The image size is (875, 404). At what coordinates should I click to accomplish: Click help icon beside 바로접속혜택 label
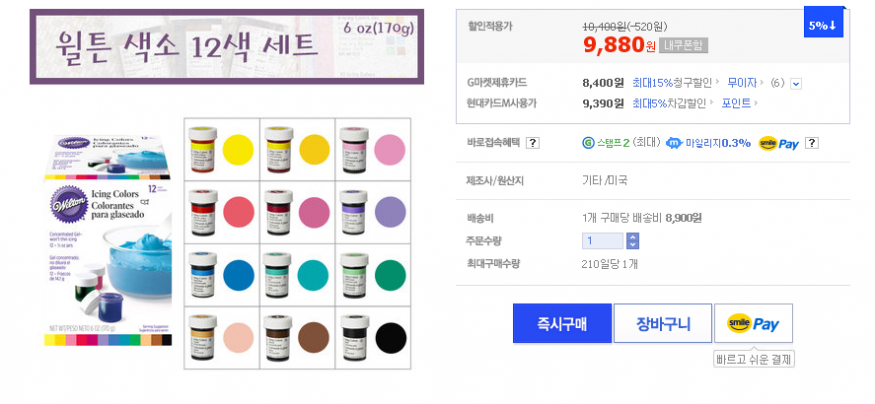click(533, 143)
